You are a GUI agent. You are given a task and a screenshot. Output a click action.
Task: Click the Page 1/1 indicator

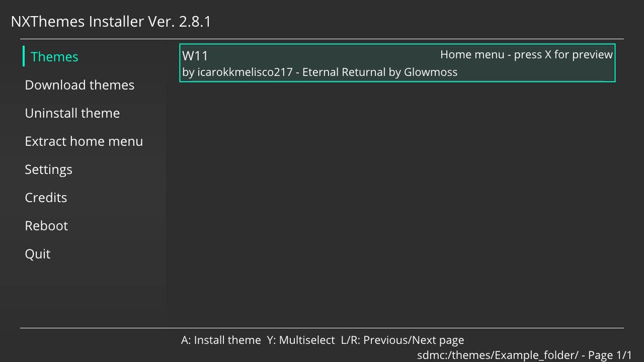(x=610, y=355)
